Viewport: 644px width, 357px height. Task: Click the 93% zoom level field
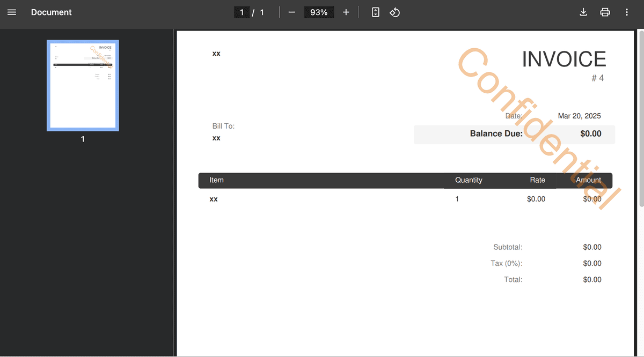319,12
